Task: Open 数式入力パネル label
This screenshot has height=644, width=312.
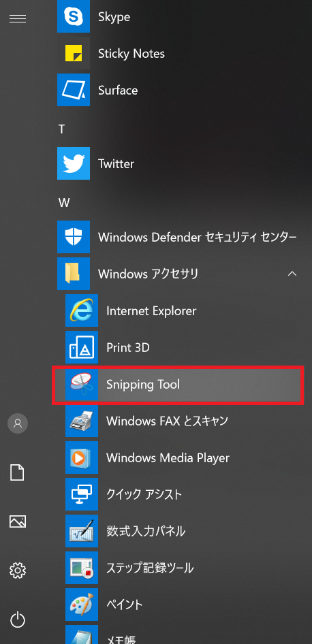Action: click(146, 531)
